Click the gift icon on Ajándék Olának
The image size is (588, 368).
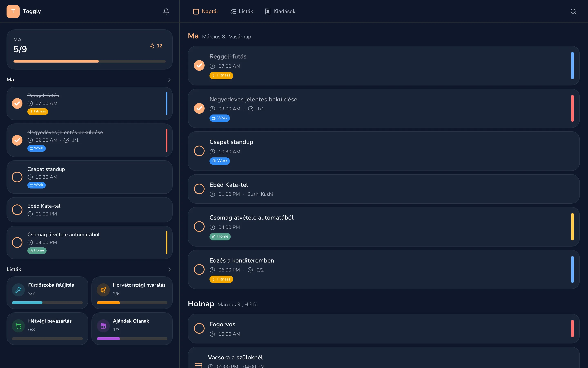103,326
